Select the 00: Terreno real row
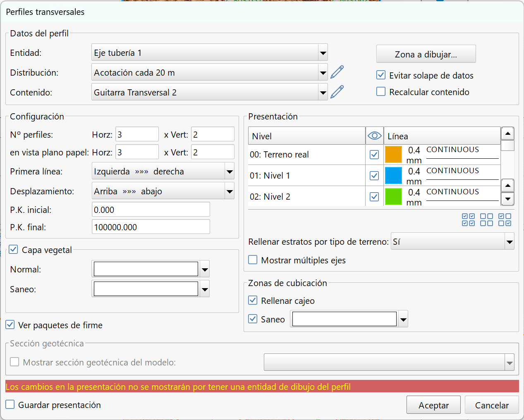This screenshot has height=420, width=524. coord(306,155)
